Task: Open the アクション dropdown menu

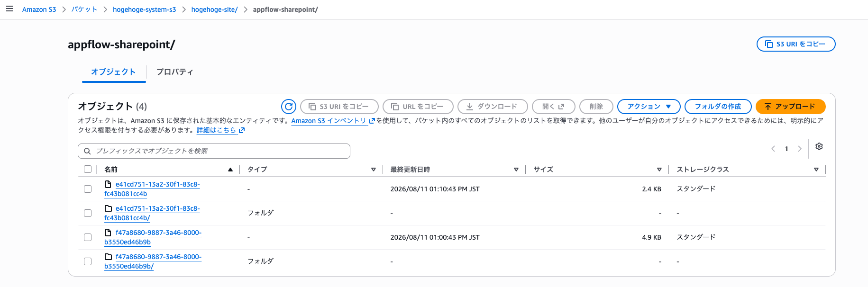Action: click(x=649, y=107)
